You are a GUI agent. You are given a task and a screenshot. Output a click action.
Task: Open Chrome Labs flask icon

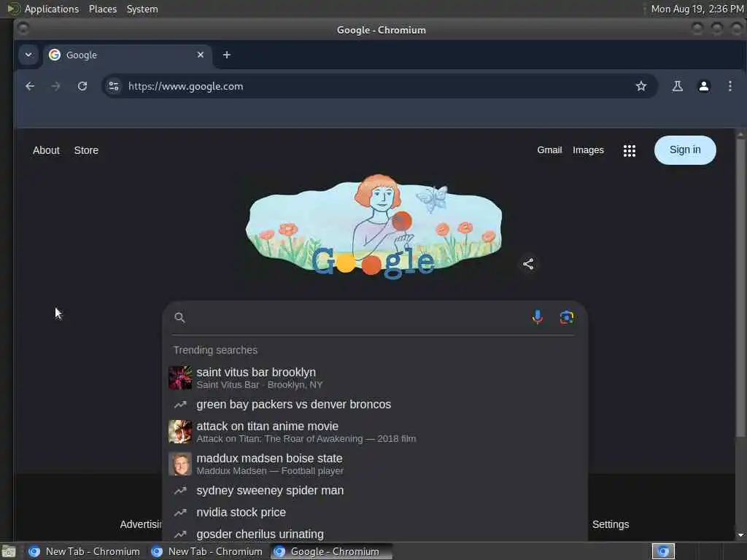[678, 86]
